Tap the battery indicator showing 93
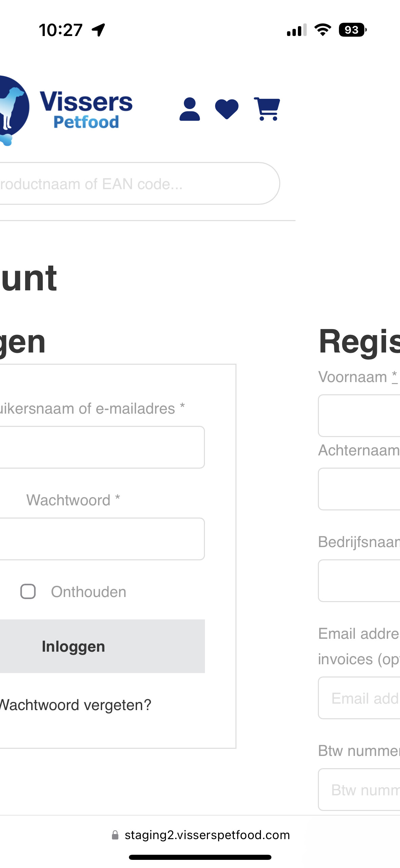This screenshot has width=400, height=868. (x=352, y=30)
